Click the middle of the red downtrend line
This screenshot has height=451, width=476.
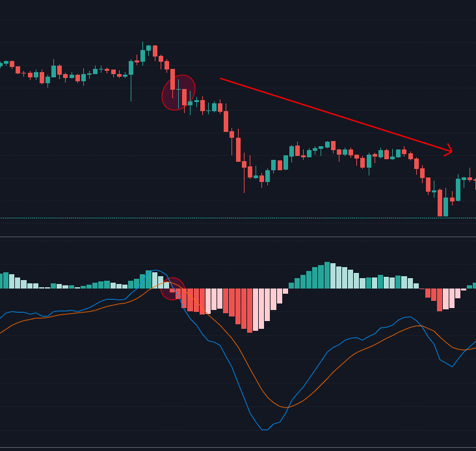click(336, 115)
